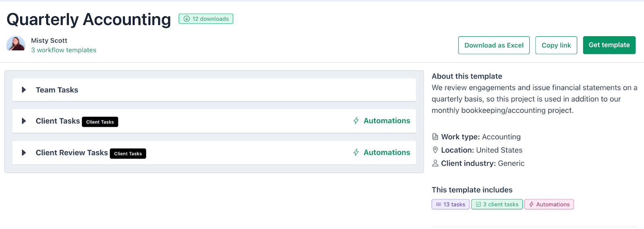This screenshot has height=229, width=644.
Task: Click the Team Tasks section title
Action: coord(57,90)
